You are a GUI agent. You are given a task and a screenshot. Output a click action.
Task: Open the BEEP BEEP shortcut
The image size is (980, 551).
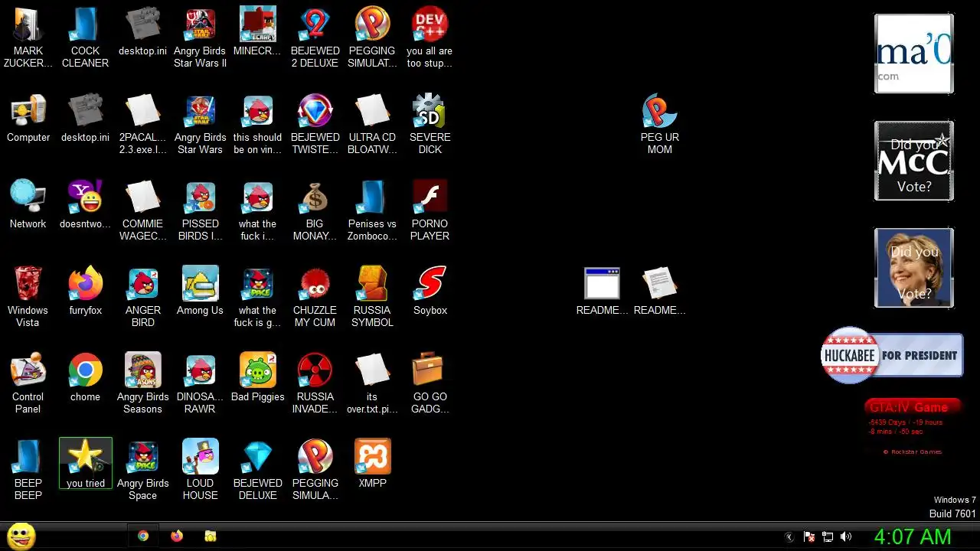coord(28,469)
